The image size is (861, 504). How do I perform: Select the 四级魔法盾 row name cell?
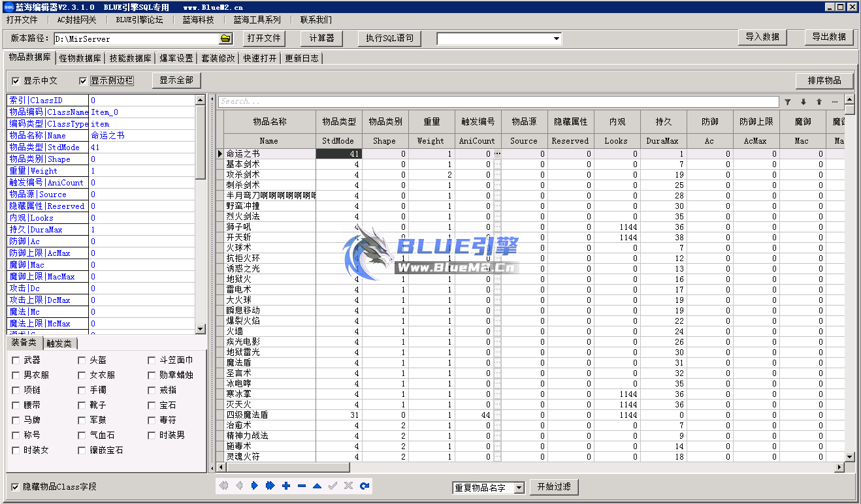point(270,415)
